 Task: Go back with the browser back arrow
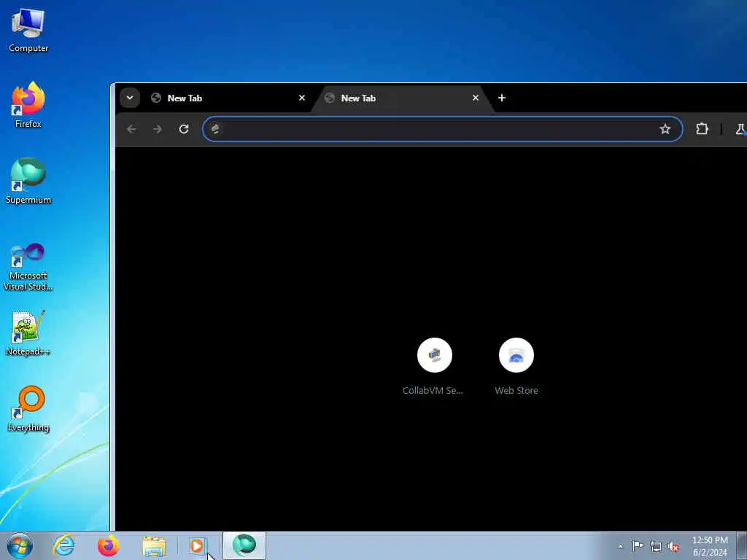click(x=131, y=129)
